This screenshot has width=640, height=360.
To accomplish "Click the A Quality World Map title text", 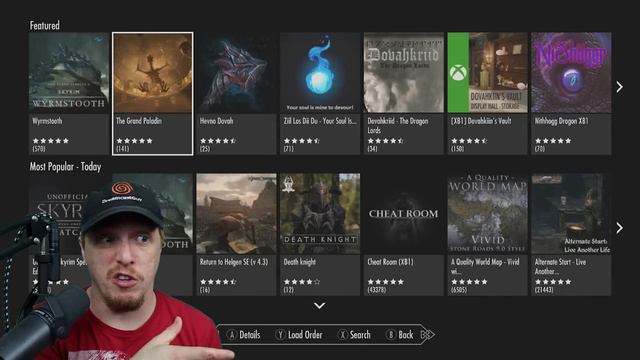I will tap(485, 266).
